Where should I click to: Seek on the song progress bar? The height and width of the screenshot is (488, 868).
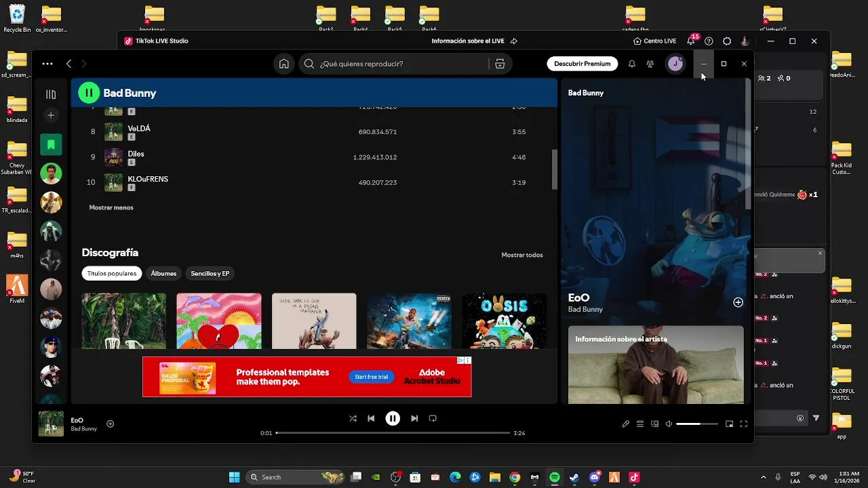tap(393, 432)
